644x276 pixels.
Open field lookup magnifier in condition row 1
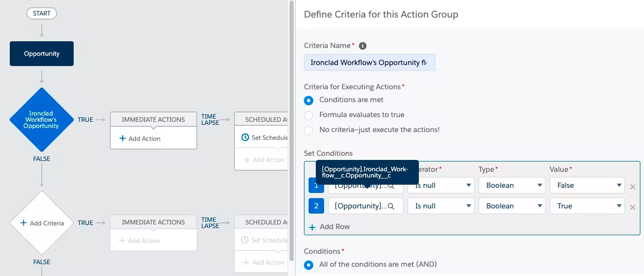tap(392, 185)
